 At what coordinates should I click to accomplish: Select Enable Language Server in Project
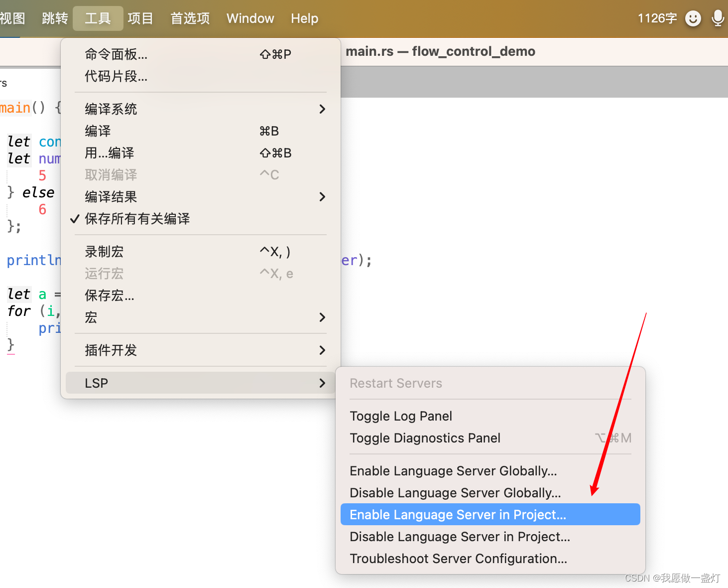(x=458, y=514)
